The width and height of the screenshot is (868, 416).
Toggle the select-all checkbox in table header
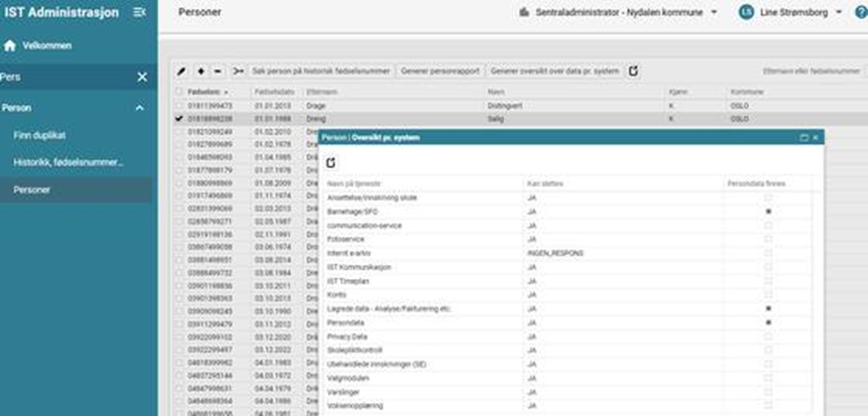(x=179, y=91)
